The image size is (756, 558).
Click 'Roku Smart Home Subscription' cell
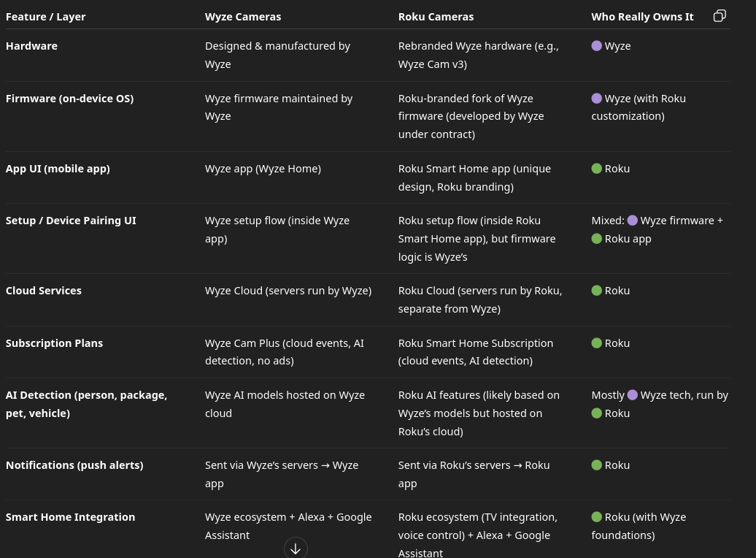476,352
